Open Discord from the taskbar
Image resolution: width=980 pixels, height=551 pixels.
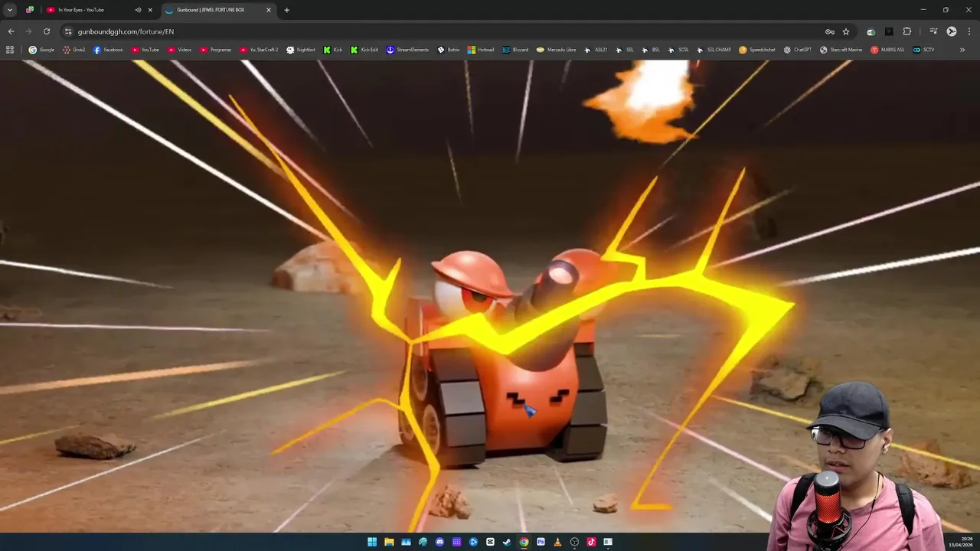pos(439,542)
